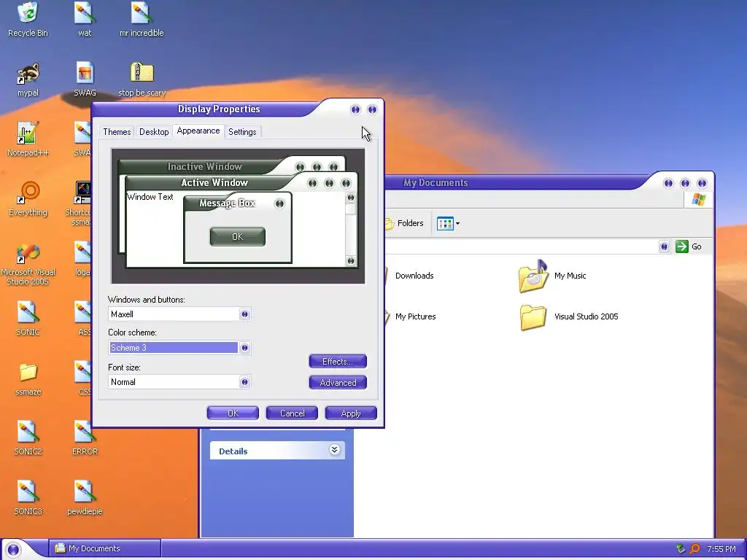This screenshot has height=560, width=747.
Task: Select the wat desktop file icon
Action: [85, 13]
